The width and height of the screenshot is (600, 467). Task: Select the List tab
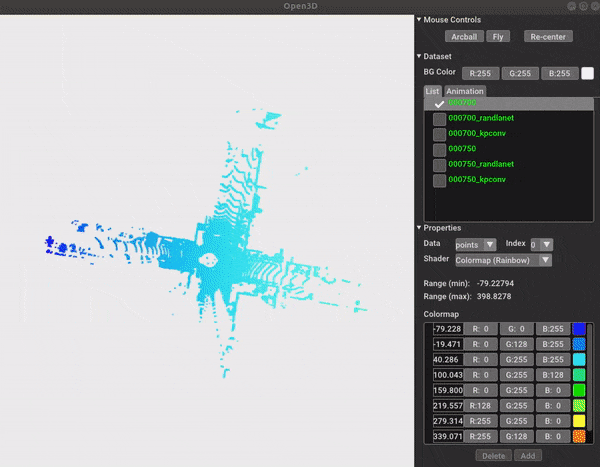pos(433,91)
